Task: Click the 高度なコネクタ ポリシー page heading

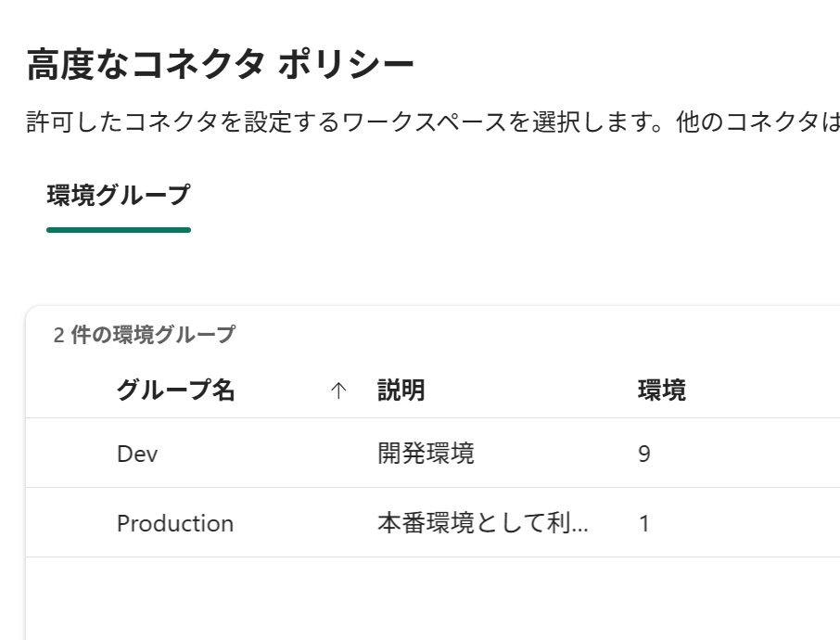Action: tap(221, 65)
